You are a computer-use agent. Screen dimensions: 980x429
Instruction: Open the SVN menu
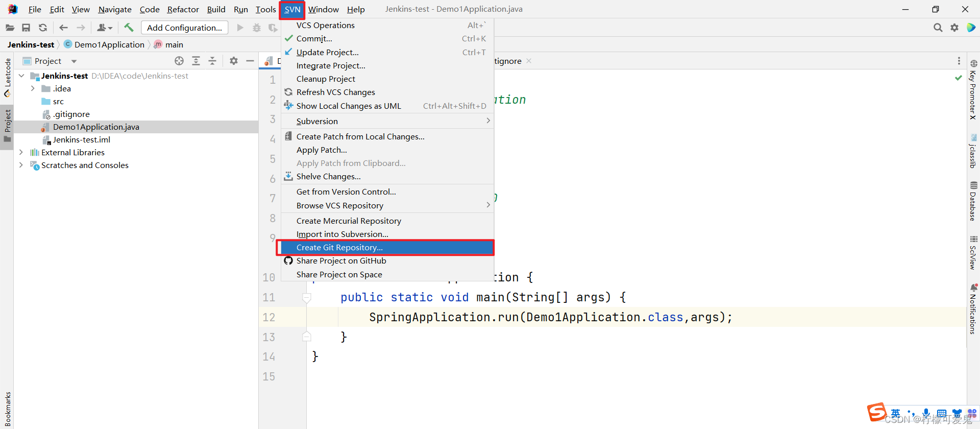[292, 9]
